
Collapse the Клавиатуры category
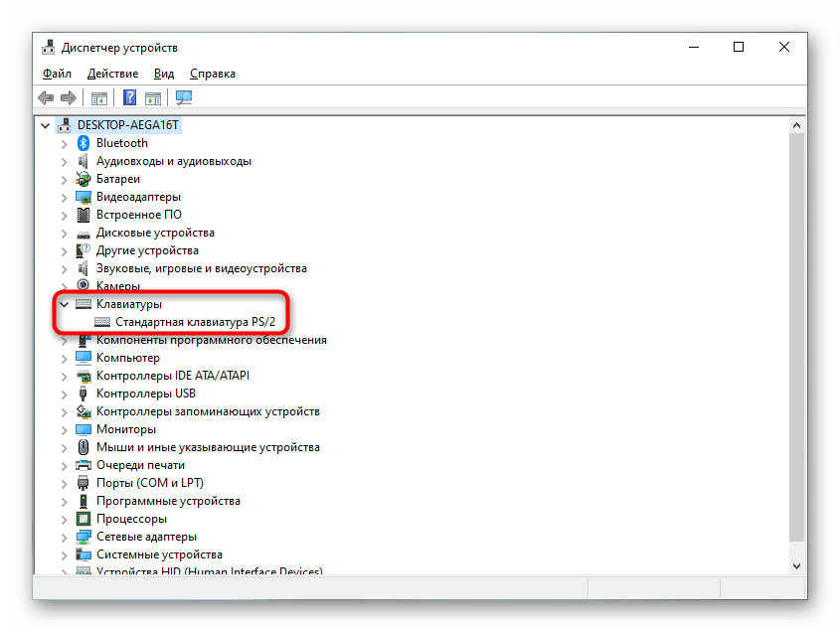click(65, 304)
